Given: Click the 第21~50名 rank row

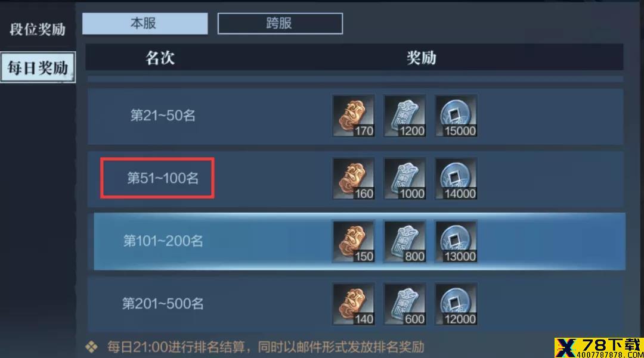Looking at the screenshot, I should click(x=355, y=116).
